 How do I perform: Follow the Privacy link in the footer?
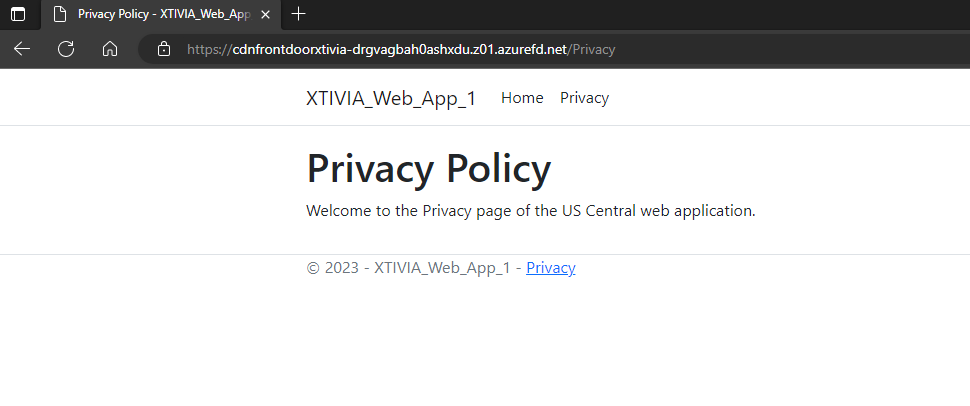(x=551, y=268)
